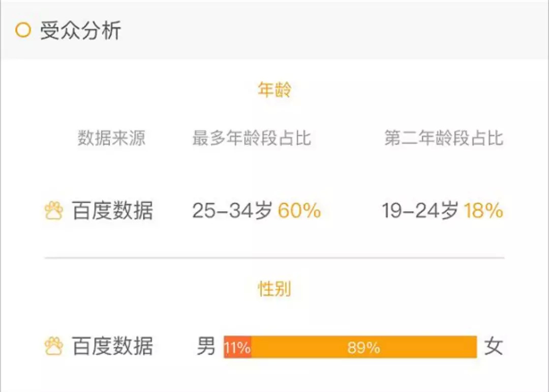This screenshot has height=392, width=549.
Task: Click the 数据来源 column header
Action: [x=111, y=138]
